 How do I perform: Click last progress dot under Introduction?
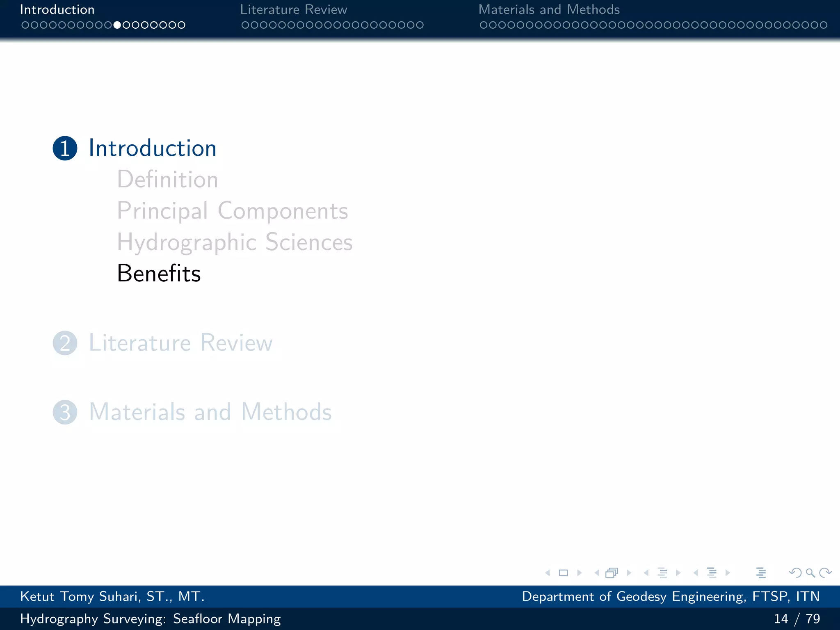click(181, 25)
